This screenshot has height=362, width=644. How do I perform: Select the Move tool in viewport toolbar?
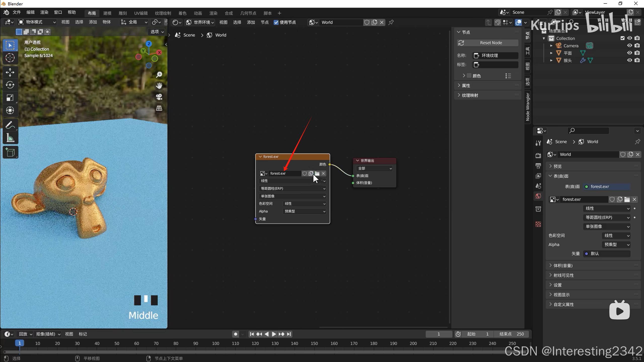[x=10, y=72]
